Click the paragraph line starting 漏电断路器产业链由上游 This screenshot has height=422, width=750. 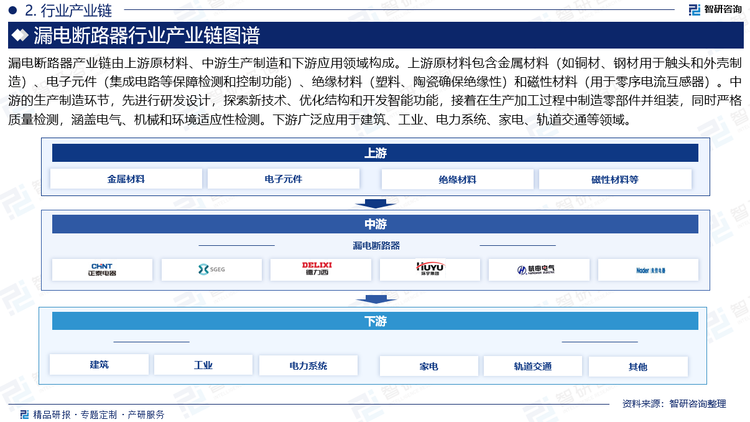click(x=375, y=63)
